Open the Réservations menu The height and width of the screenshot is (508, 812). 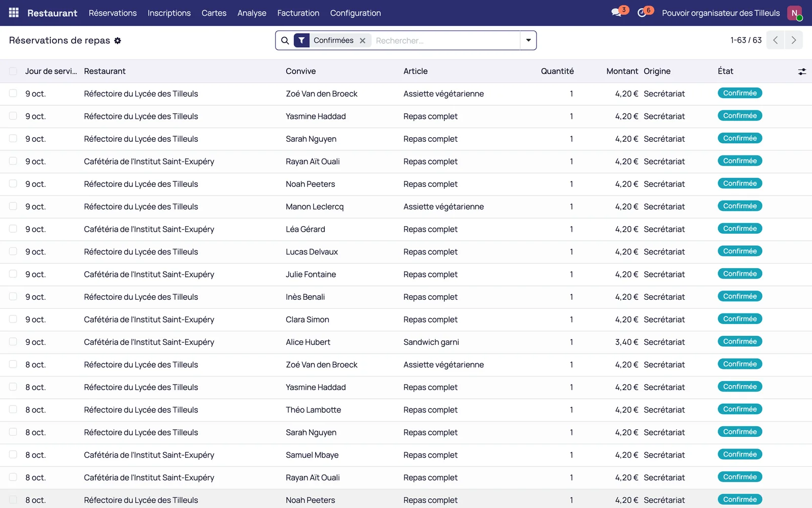tap(113, 13)
